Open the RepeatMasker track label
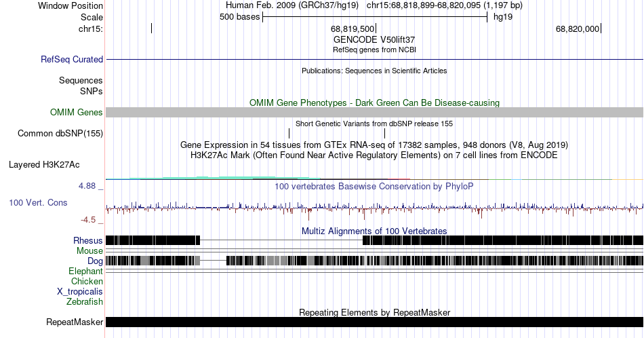Image resolution: width=644 pixels, height=338 pixels. click(75, 322)
